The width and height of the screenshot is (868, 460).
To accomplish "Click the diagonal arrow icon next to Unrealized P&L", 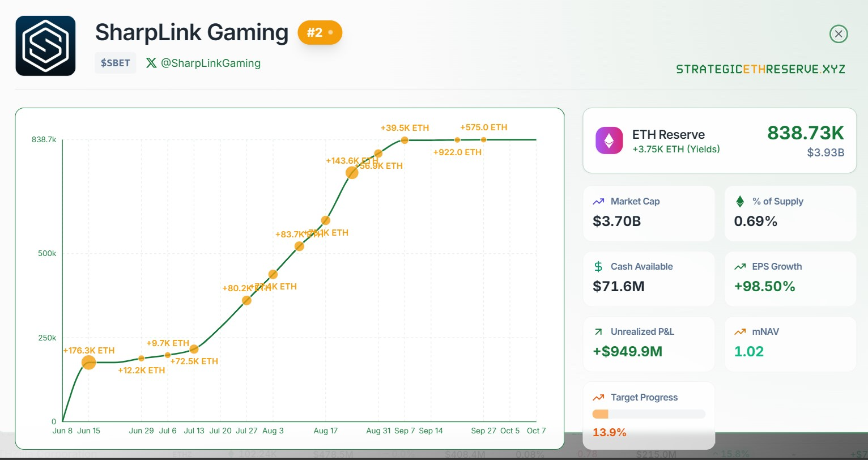I will coord(598,331).
